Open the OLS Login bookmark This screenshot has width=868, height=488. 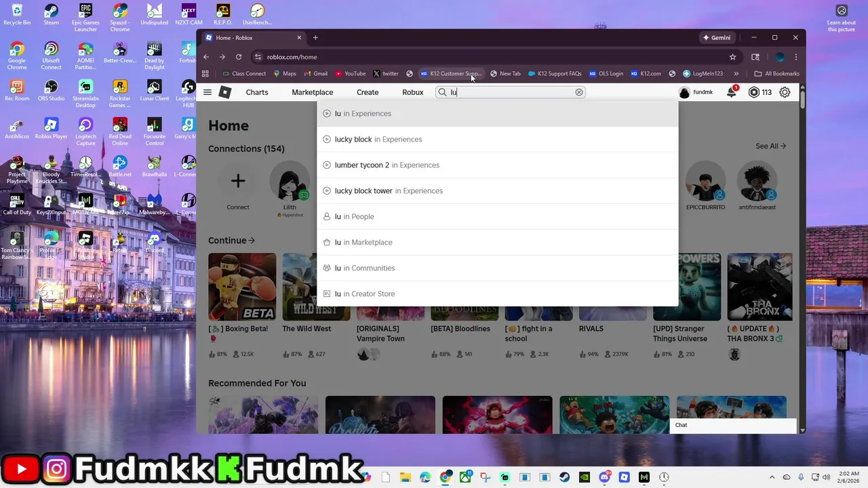pos(606,73)
